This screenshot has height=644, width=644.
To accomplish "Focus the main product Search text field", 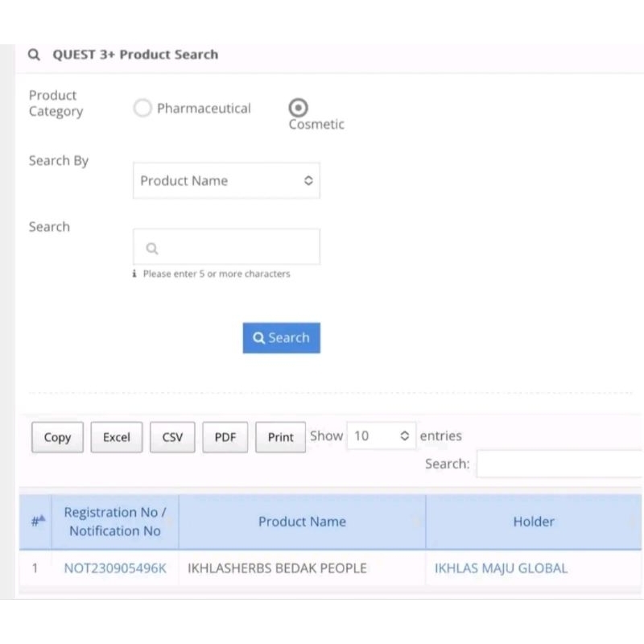I will pos(226,247).
